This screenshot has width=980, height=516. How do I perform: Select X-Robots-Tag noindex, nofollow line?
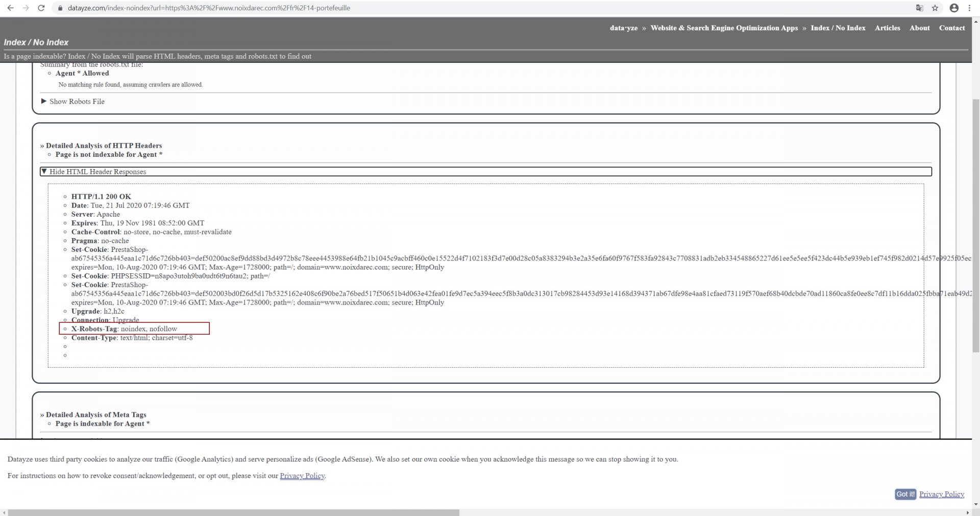tap(124, 329)
